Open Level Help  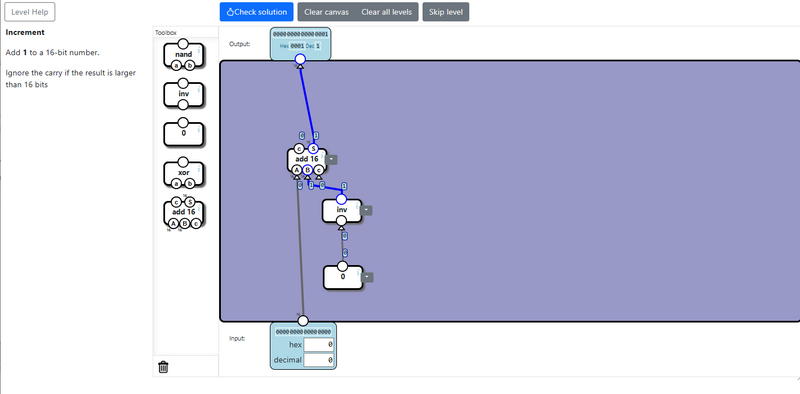coord(30,12)
